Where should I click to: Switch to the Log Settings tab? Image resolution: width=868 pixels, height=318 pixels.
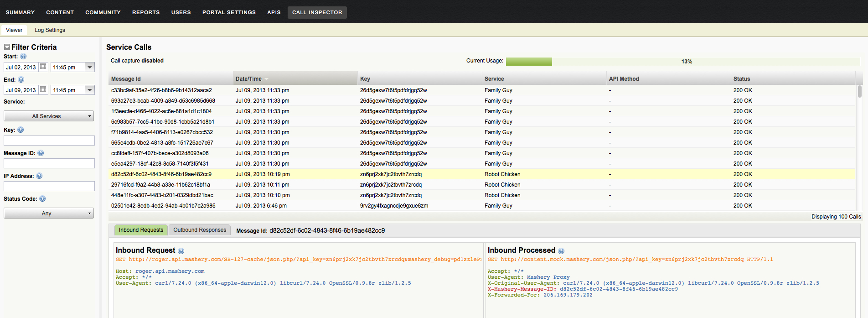50,30
